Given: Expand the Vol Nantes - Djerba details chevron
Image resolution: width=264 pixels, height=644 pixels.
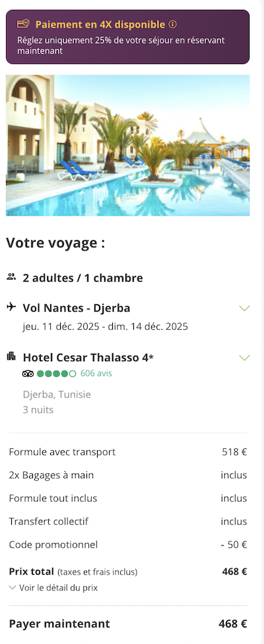Looking at the screenshot, I should coord(244,308).
